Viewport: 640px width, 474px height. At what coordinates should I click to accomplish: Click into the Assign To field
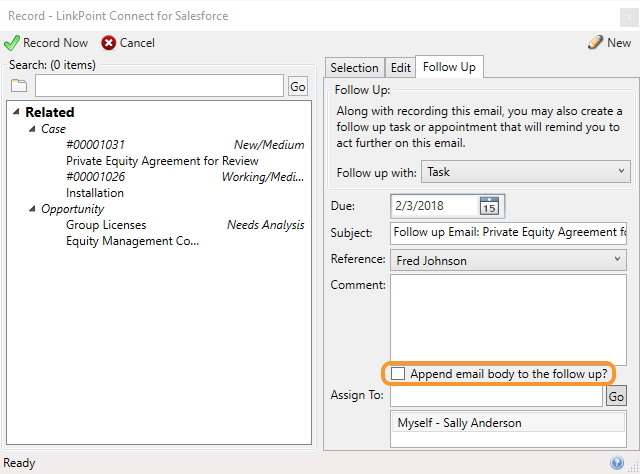[x=496, y=396]
